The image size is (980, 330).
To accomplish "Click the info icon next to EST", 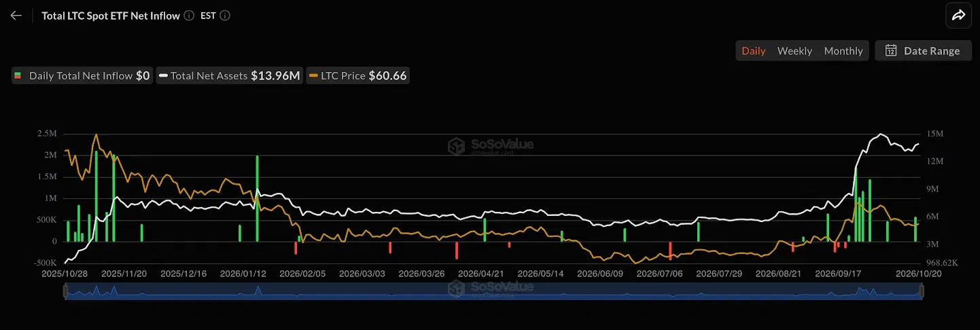I will coord(225,16).
